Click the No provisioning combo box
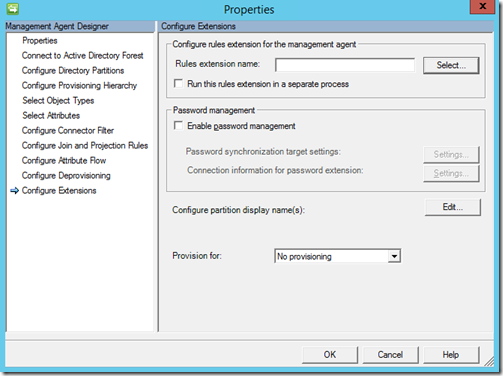 [337, 256]
